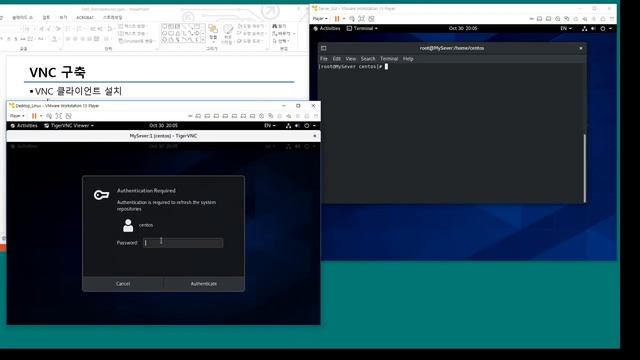Screen dimensions: 640x360
Task: Click Find button in PowerPoint ribbon
Action: 280,26
